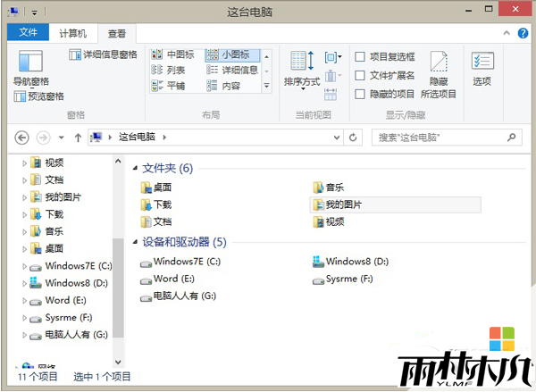The width and height of the screenshot is (536, 392).
Task: Open the File (文件) tab
Action: (28, 32)
